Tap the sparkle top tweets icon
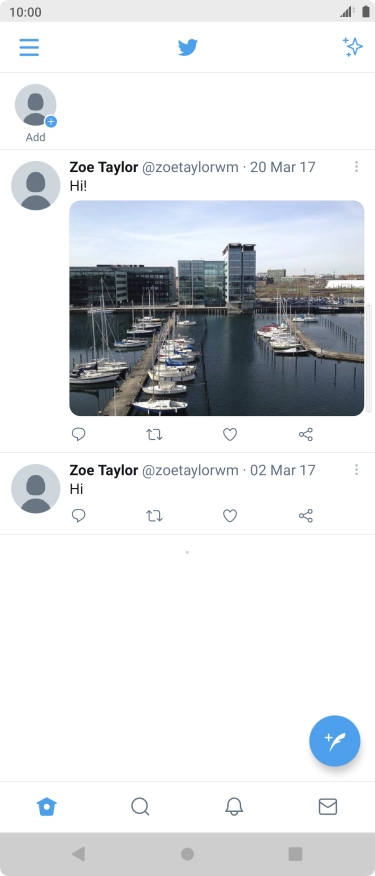Screen dimensions: 375x876 [x=353, y=47]
